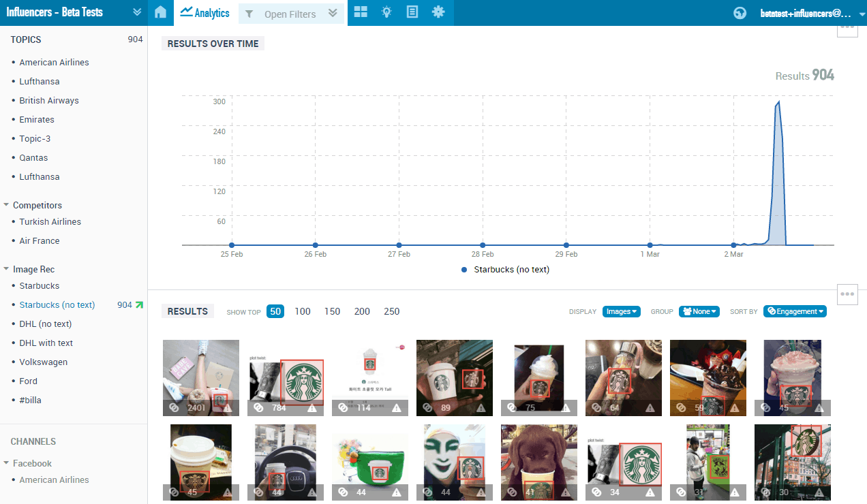867x504 pixels.
Task: Open the Sort By Engagement dropdown
Action: [x=795, y=311]
